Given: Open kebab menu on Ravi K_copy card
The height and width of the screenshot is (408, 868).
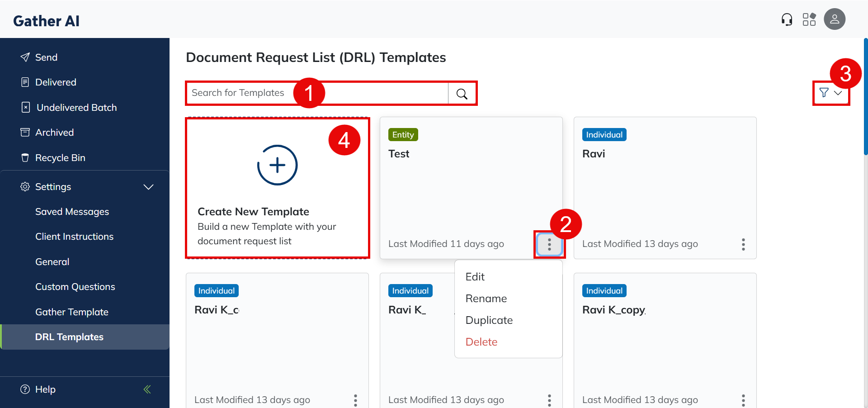Looking at the screenshot, I should (x=743, y=400).
